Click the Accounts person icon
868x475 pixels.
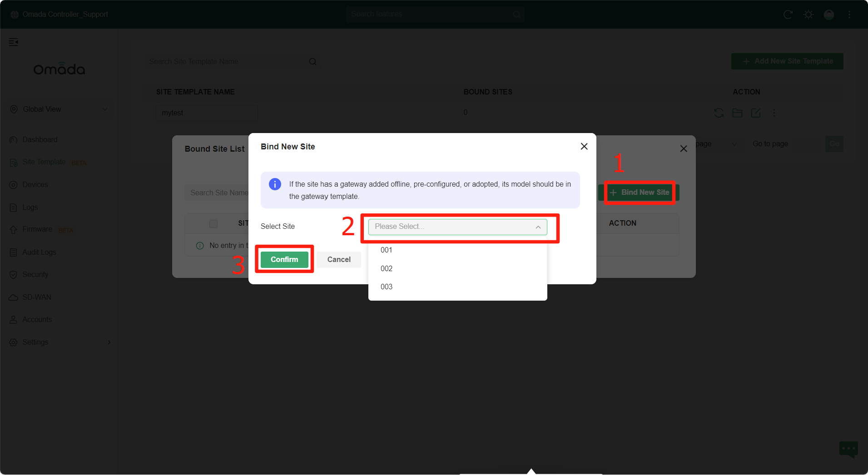(x=14, y=320)
